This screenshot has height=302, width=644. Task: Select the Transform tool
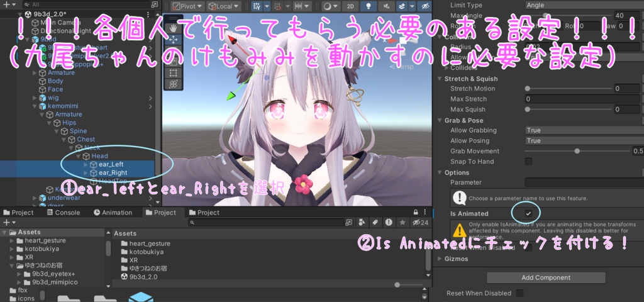pos(174,84)
